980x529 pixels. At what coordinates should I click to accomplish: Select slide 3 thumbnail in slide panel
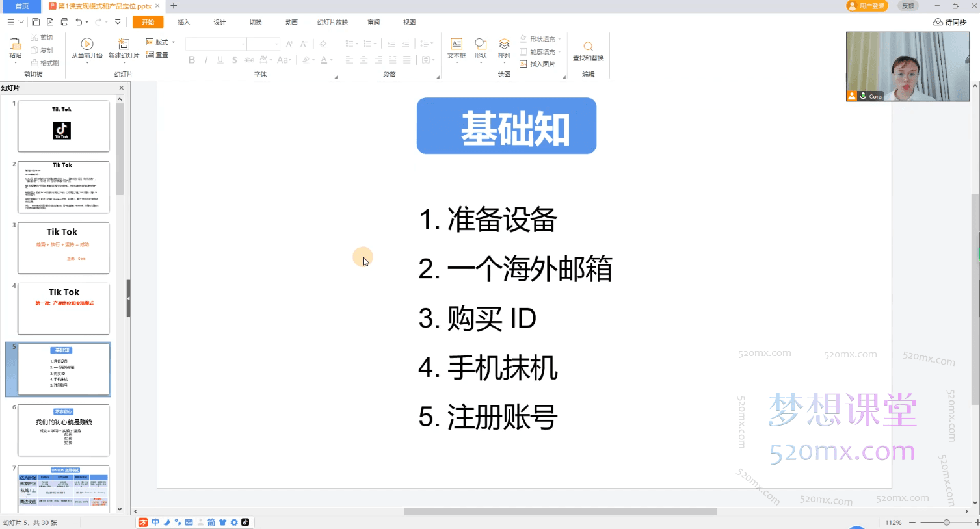[x=62, y=248]
